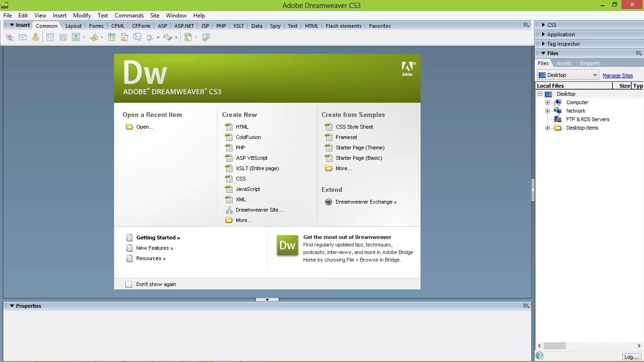Open the Templates dropdown arrow
The image size is (644, 362).
(196, 37)
